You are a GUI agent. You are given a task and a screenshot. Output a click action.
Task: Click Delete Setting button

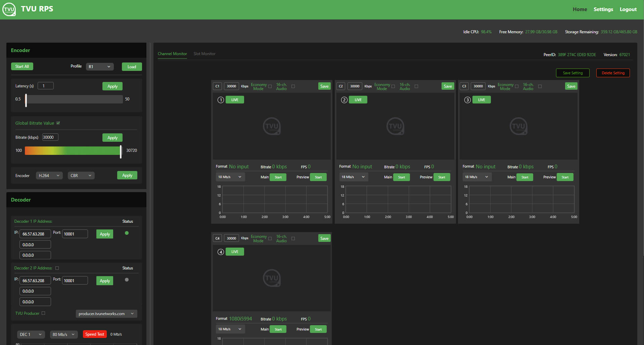click(x=613, y=73)
